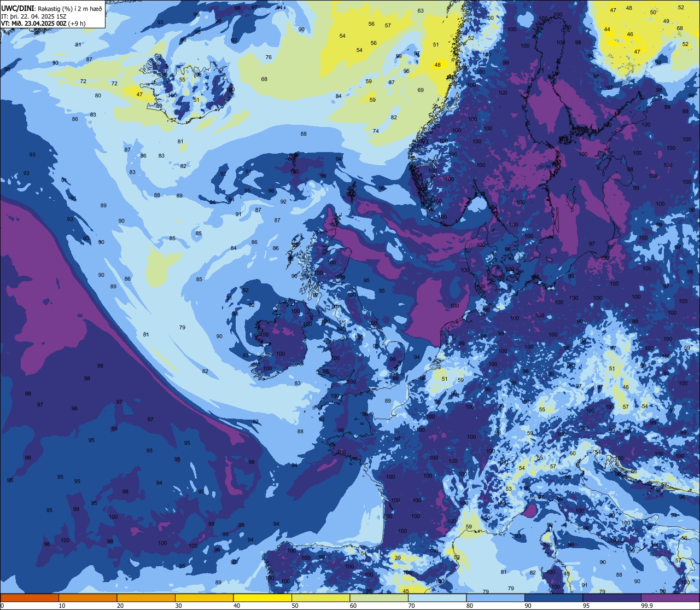Viewport: 700px width, 610px height.
Task: Select the 50–60 pale yellow legend swatch
Action: 320,597
